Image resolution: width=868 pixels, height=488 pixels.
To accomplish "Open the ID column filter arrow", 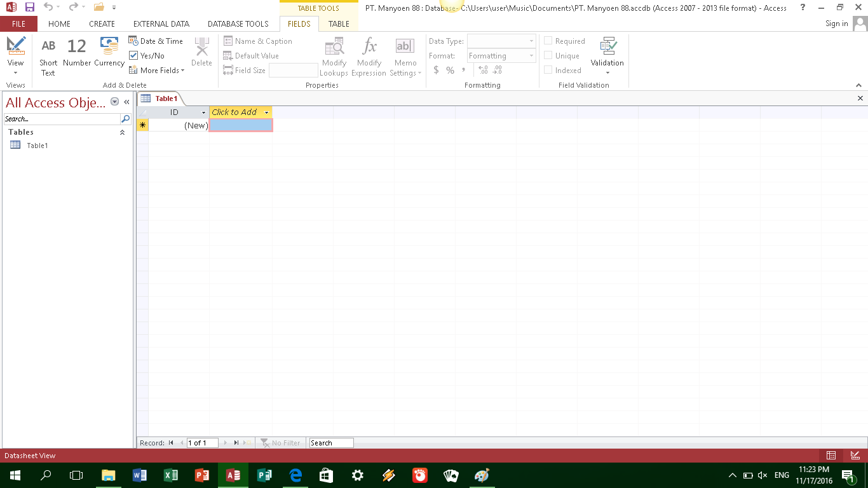I will click(203, 112).
